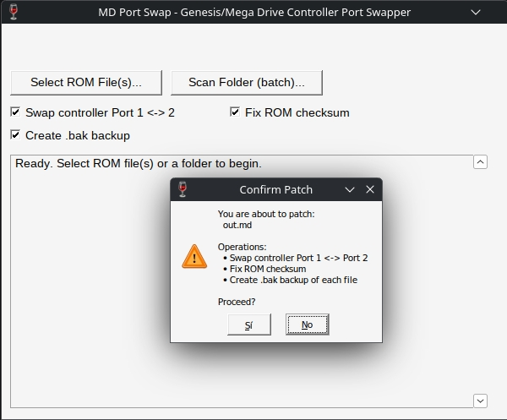Click the log scroll up arrow
Screen dimensions: 507x420
tap(480, 162)
